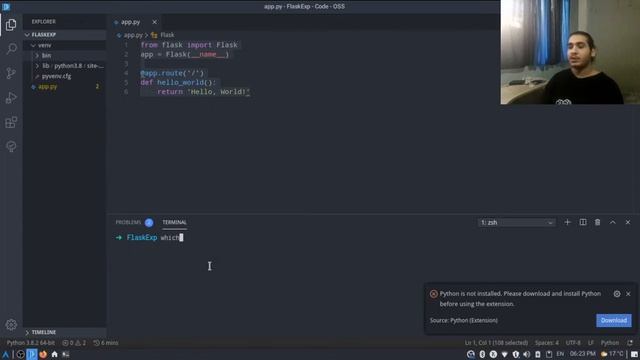The image size is (640, 360).
Task: Click the show desktop icon at taskbar end
Action: click(x=634, y=354)
